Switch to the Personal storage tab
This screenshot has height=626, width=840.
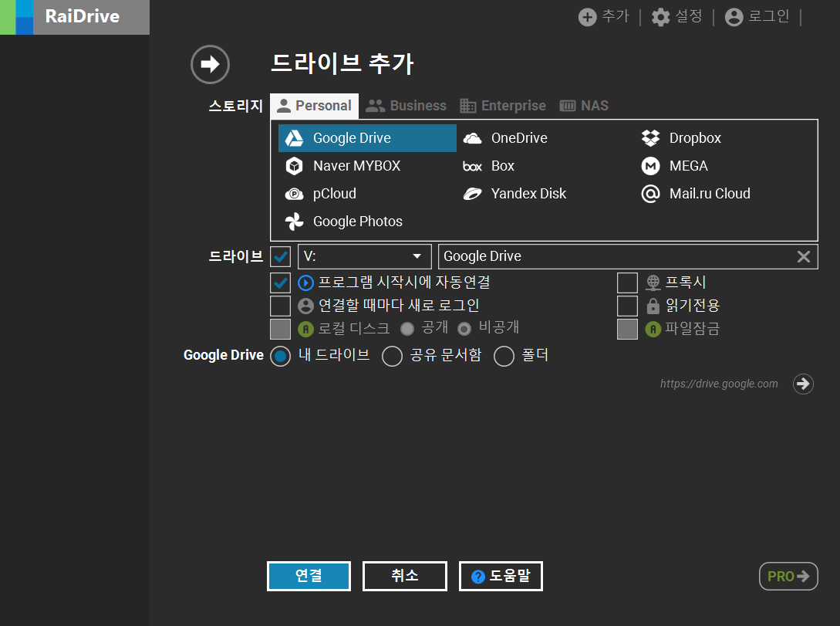click(x=315, y=106)
